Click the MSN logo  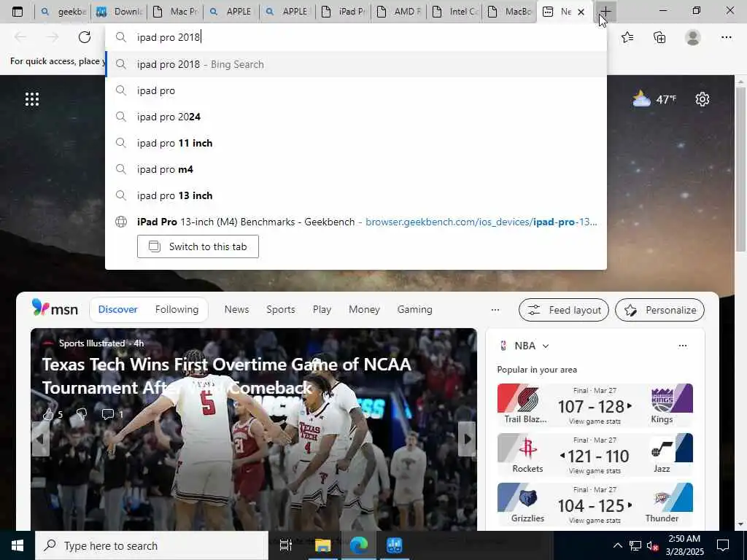54,308
